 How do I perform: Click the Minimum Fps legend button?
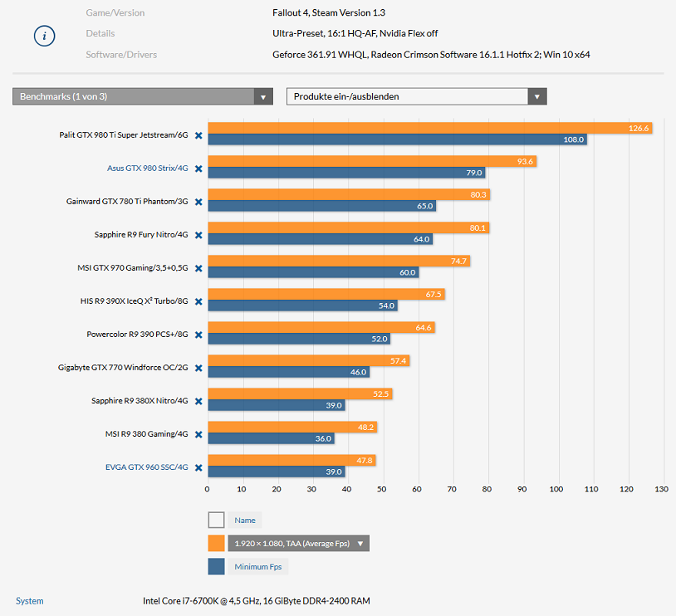(x=257, y=566)
